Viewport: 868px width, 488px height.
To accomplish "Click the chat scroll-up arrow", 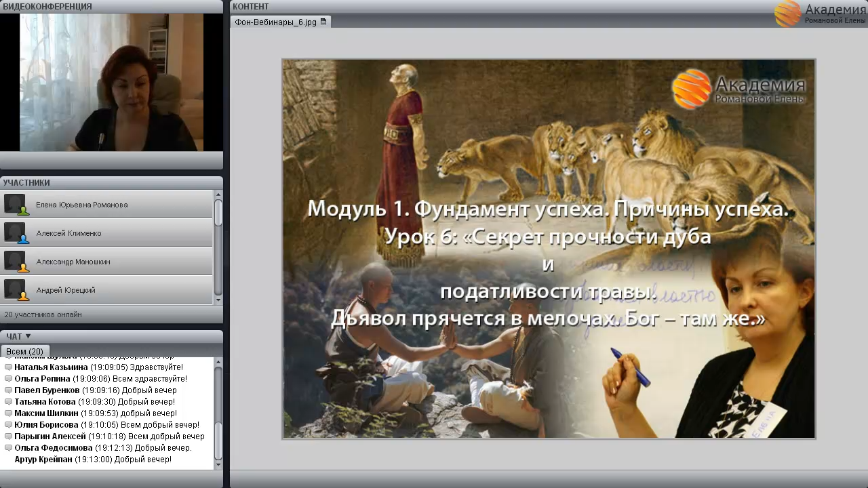I will point(218,363).
